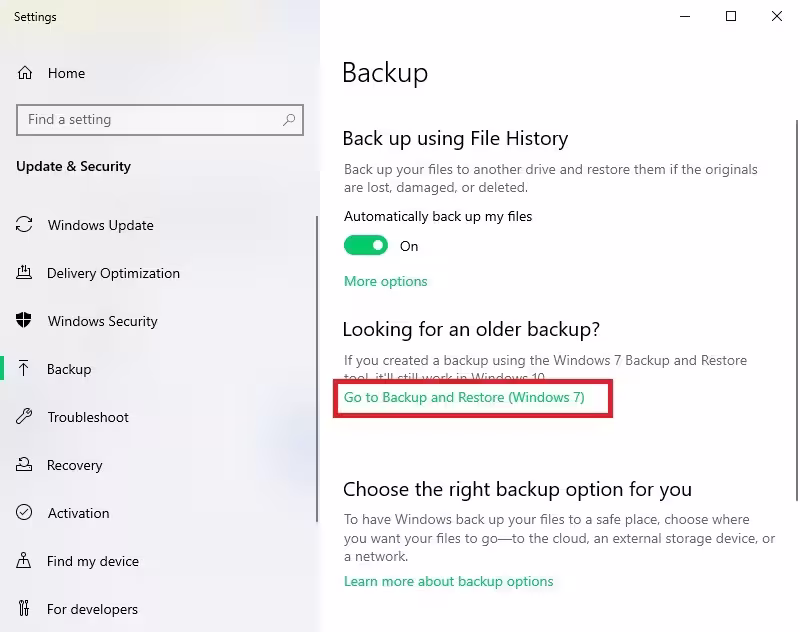Click the Find a setting search box

point(150,120)
